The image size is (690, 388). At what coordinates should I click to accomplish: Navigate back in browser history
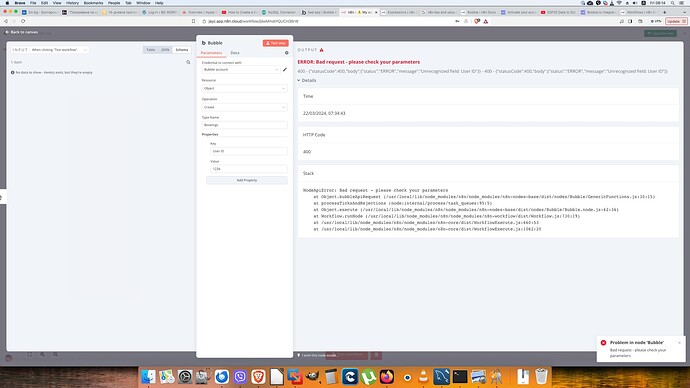tap(6, 21)
